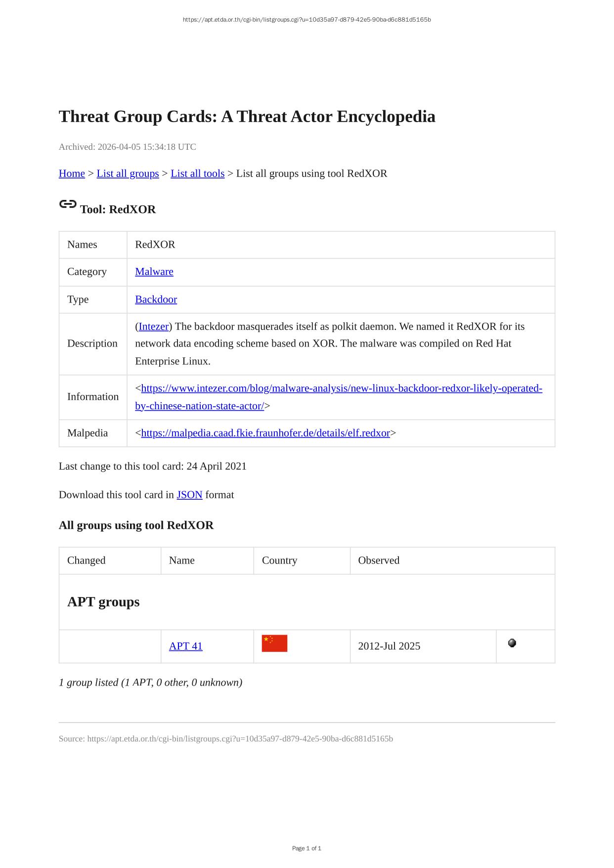Click the Changed column header
Screen dimensions: 614x868
pyautogui.click(x=87, y=561)
